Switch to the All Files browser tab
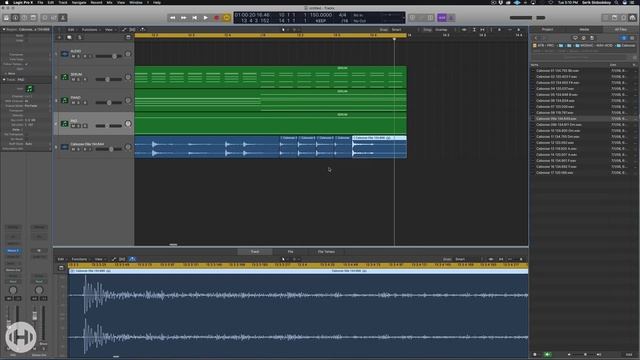 click(620, 29)
